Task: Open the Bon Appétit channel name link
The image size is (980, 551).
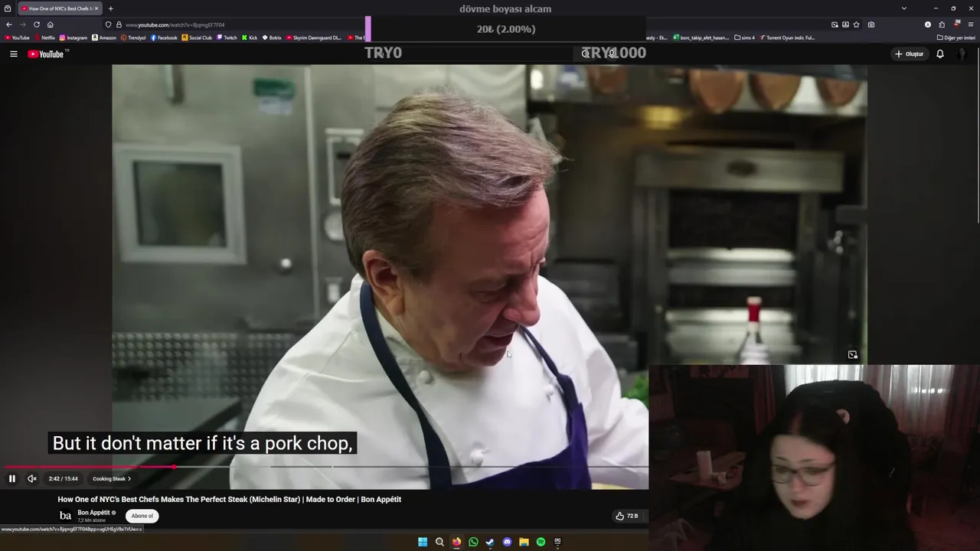Action: 93,513
